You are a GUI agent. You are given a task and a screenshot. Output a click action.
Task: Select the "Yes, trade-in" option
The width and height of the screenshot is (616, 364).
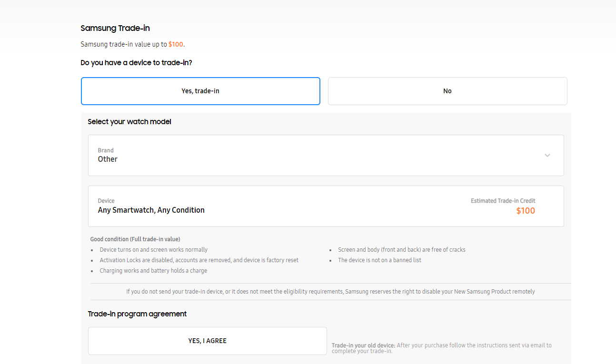(x=200, y=91)
